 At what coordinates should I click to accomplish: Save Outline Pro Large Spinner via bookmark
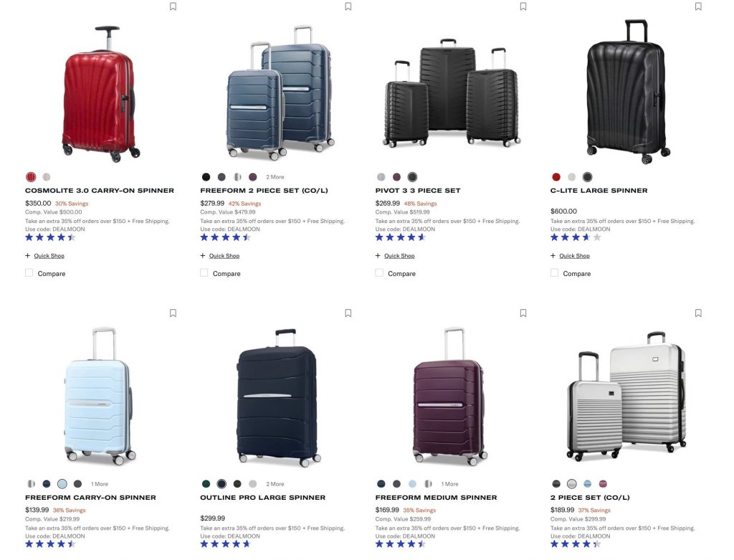pyautogui.click(x=348, y=313)
